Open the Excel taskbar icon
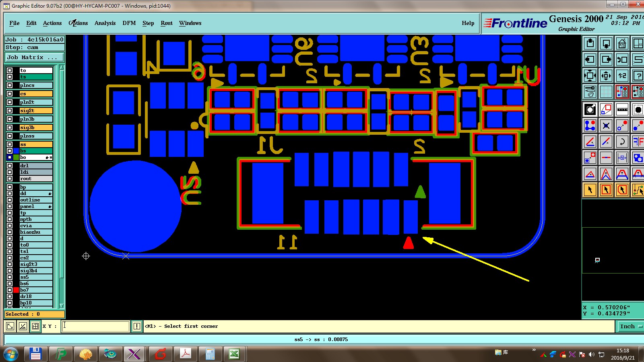This screenshot has height=362, width=644. (x=234, y=354)
